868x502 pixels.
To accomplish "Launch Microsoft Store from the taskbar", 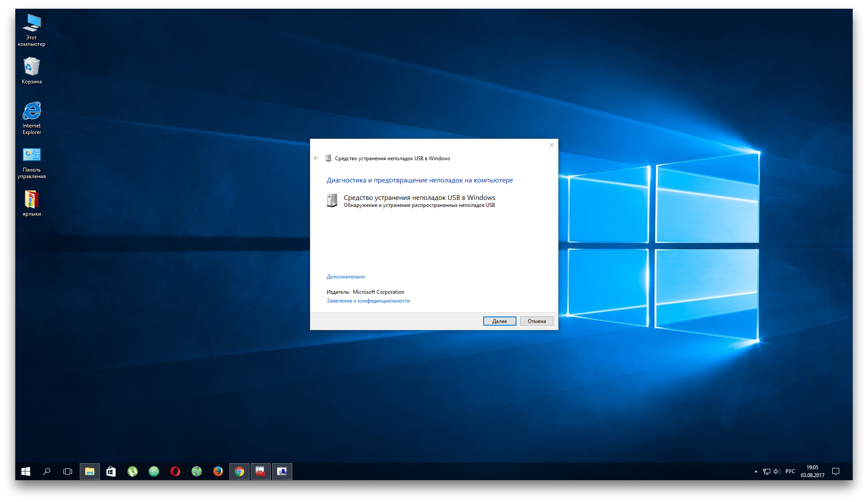I will [111, 471].
